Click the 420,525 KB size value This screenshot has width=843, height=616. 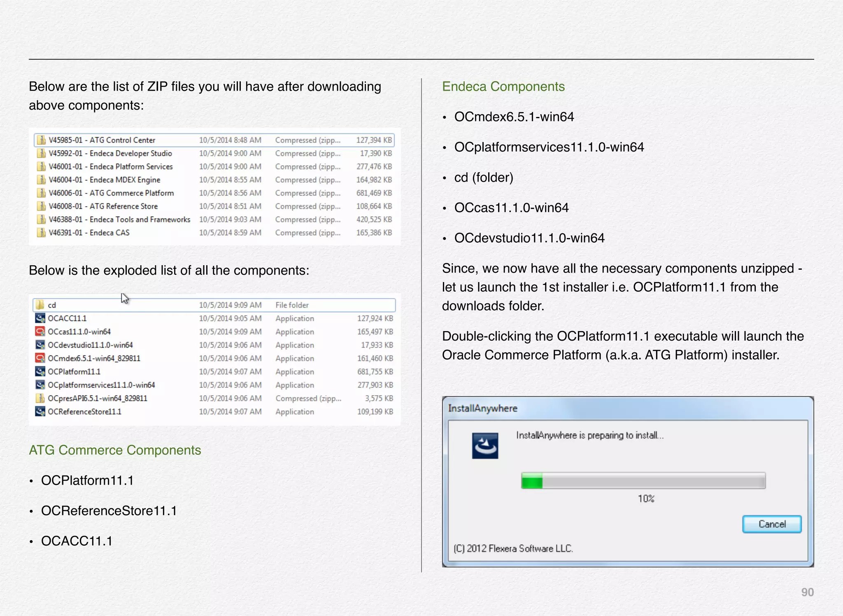point(374,219)
